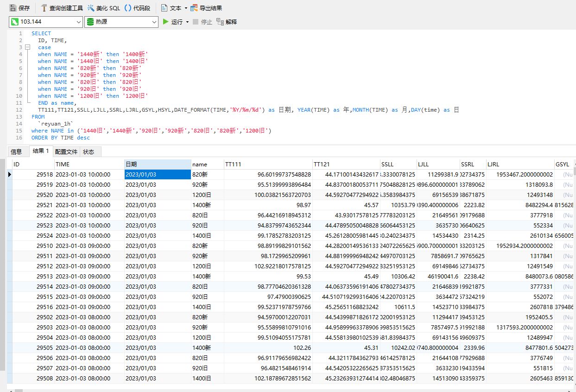Click the 日期 column header
This screenshot has height=392, width=576.
[x=158, y=164]
